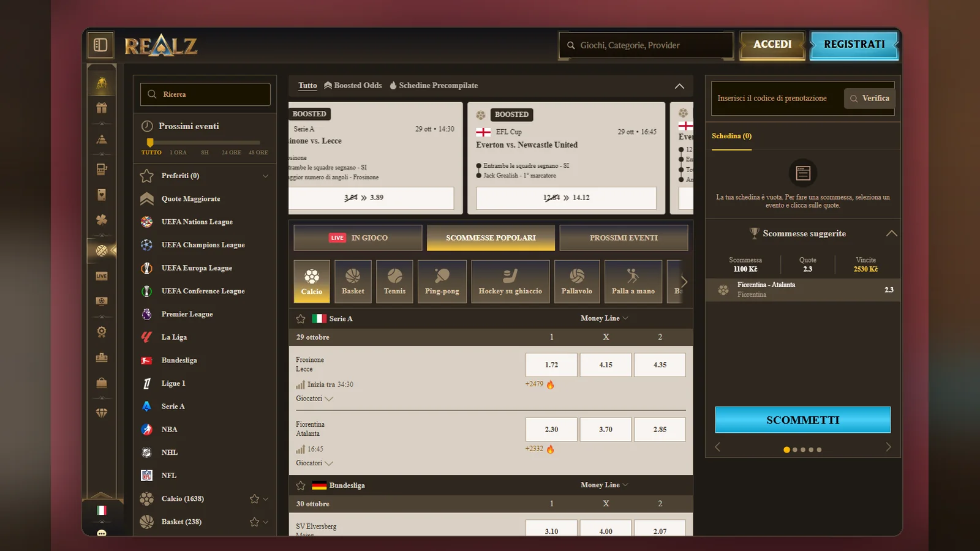Expand Giocatori under Frosinone Lecce
The image size is (980, 551).
pos(314,399)
